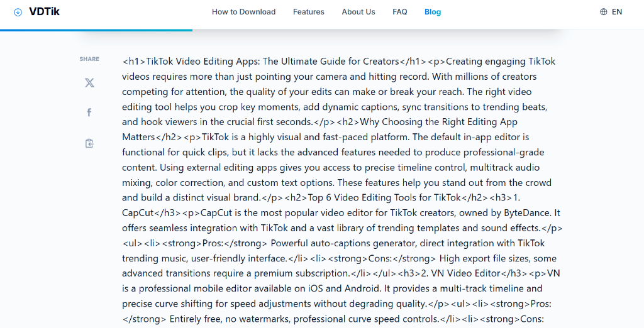
Task: Open the About Us page
Action: click(358, 12)
